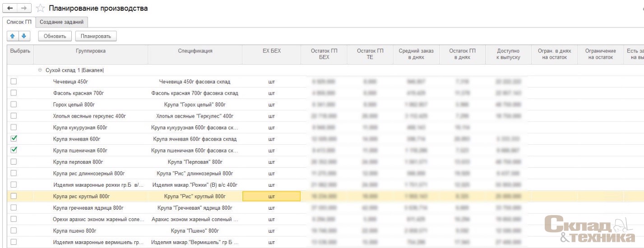The height and width of the screenshot is (248, 644).
Task: Check the Чечевица 450г checkbox
Action: point(14,82)
